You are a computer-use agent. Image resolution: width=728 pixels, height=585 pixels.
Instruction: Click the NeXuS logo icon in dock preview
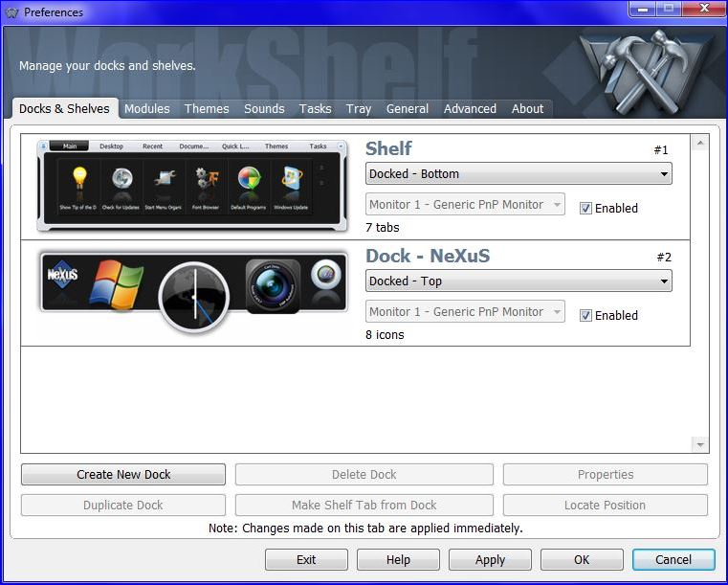tap(62, 275)
